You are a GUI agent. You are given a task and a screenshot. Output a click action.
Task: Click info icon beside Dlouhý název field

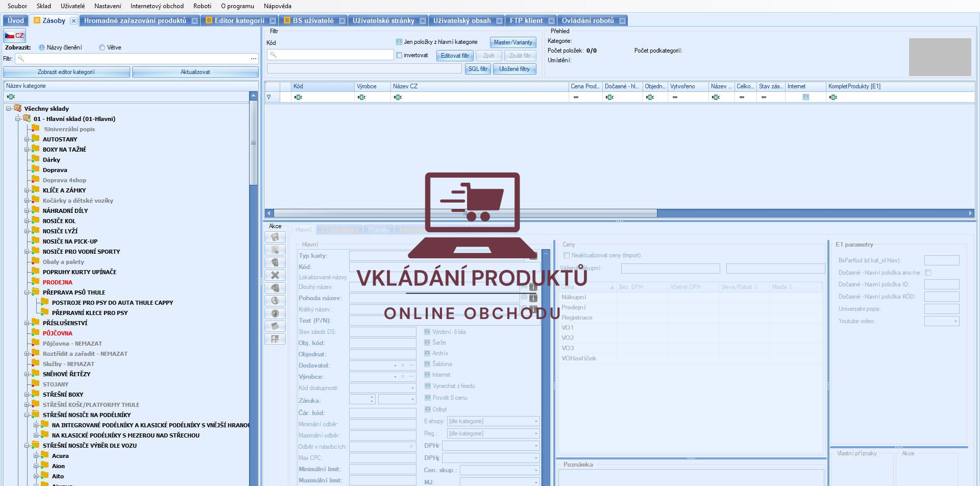pos(533,287)
